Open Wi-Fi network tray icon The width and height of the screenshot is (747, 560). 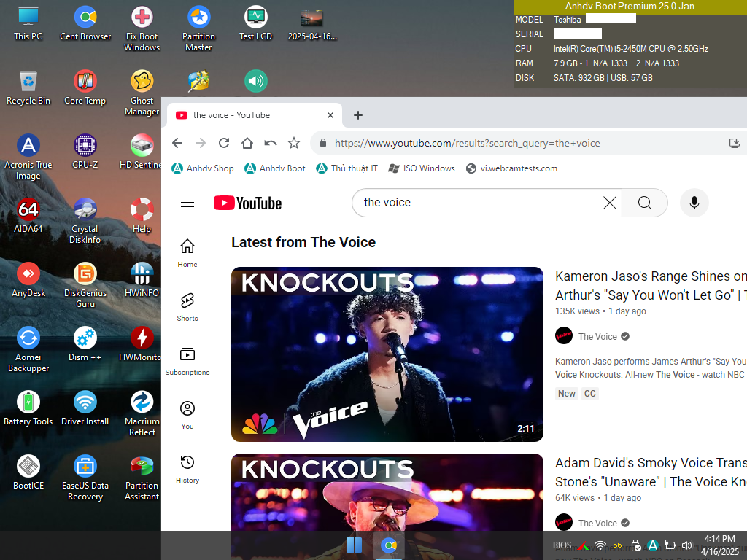point(600,545)
